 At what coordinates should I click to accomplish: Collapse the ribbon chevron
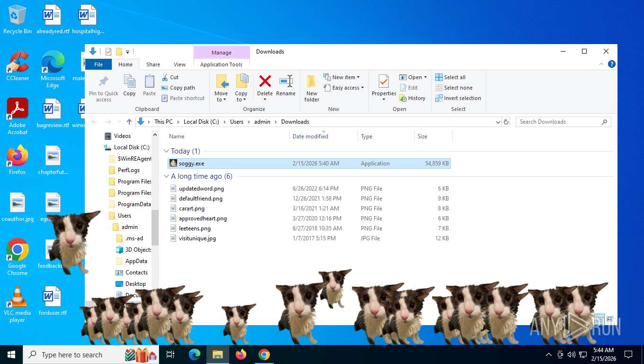(602, 64)
